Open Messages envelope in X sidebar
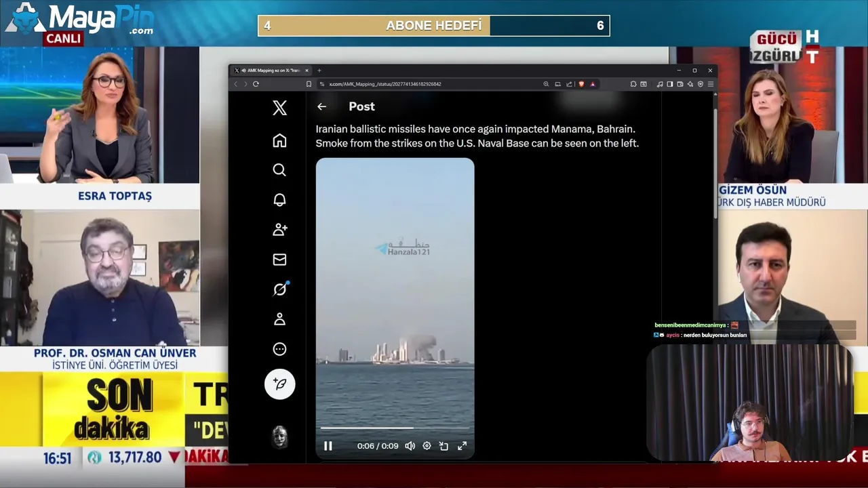This screenshot has height=488, width=868. [x=279, y=260]
